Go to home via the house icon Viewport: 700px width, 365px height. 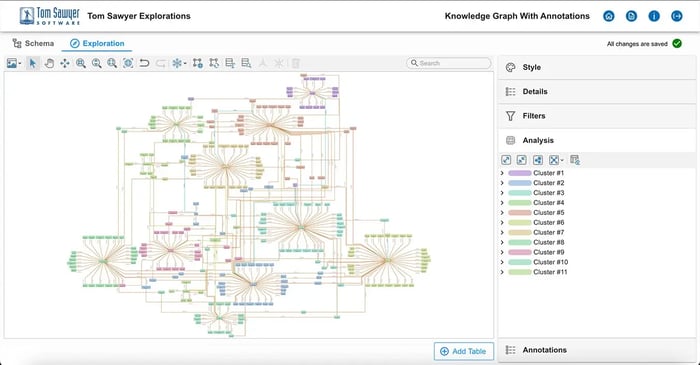[608, 16]
